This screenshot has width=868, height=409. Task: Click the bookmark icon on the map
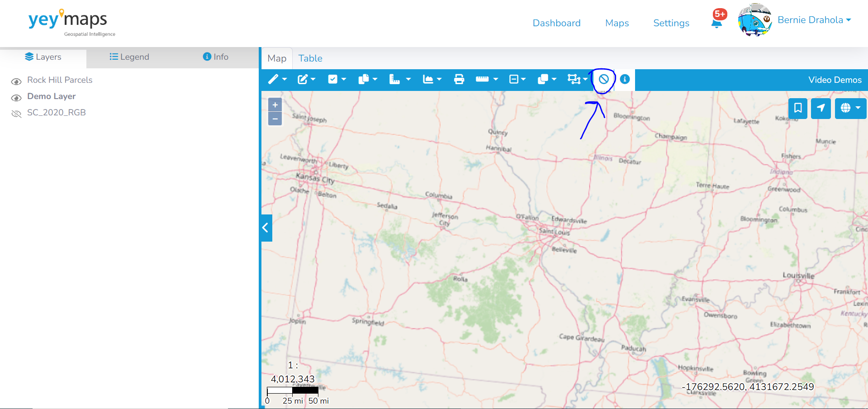coord(798,108)
